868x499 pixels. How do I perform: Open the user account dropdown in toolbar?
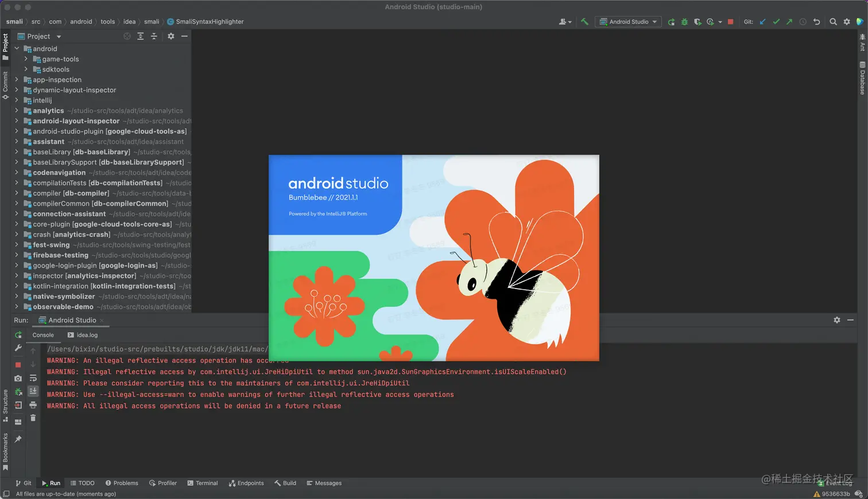tap(565, 22)
